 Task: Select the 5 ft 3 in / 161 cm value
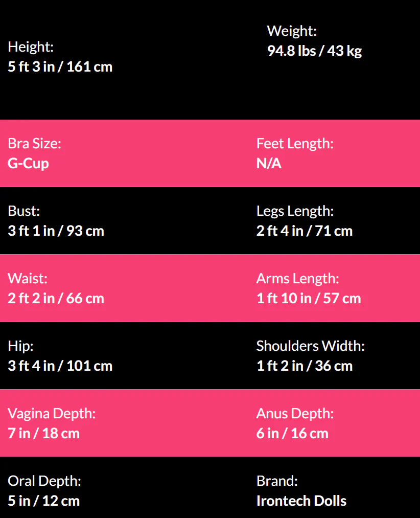pyautogui.click(x=60, y=67)
